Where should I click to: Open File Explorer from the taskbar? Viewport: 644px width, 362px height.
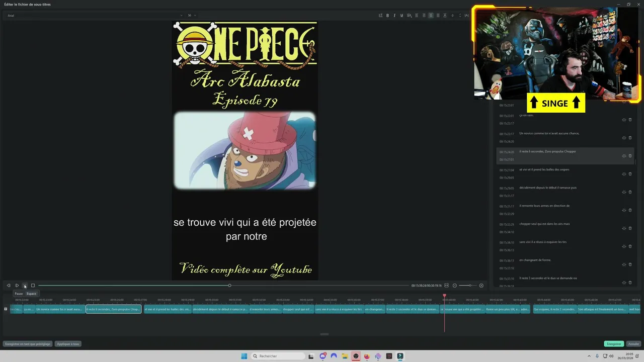point(345,356)
